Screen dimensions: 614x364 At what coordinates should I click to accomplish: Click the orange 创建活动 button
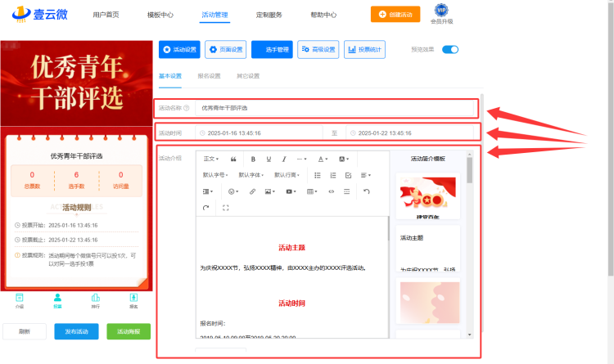coord(395,15)
